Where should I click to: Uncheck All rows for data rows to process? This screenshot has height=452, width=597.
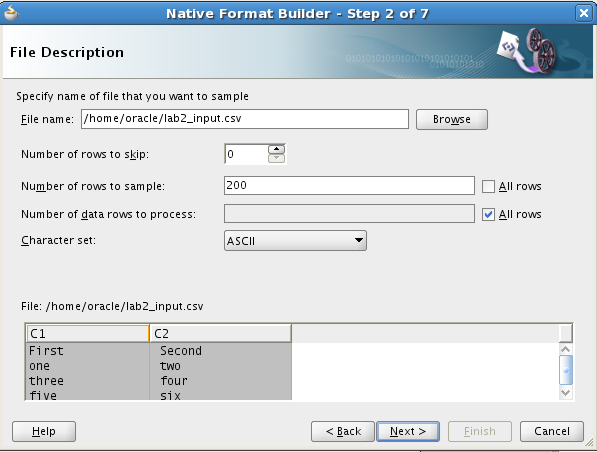(x=488, y=214)
